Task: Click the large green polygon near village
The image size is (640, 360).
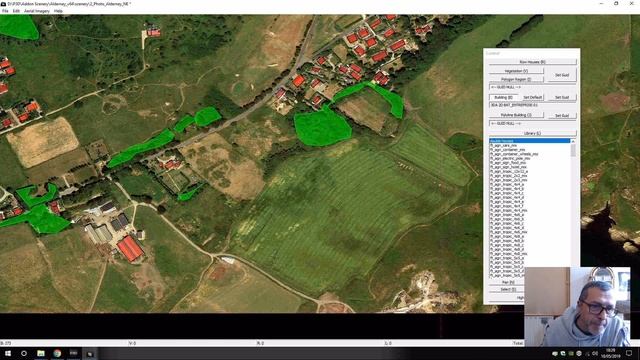Action: pyautogui.click(x=322, y=127)
